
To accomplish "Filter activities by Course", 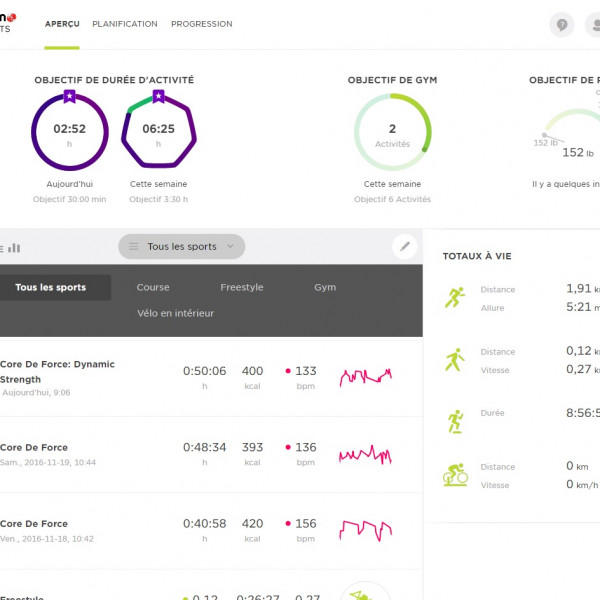I will coord(153,287).
